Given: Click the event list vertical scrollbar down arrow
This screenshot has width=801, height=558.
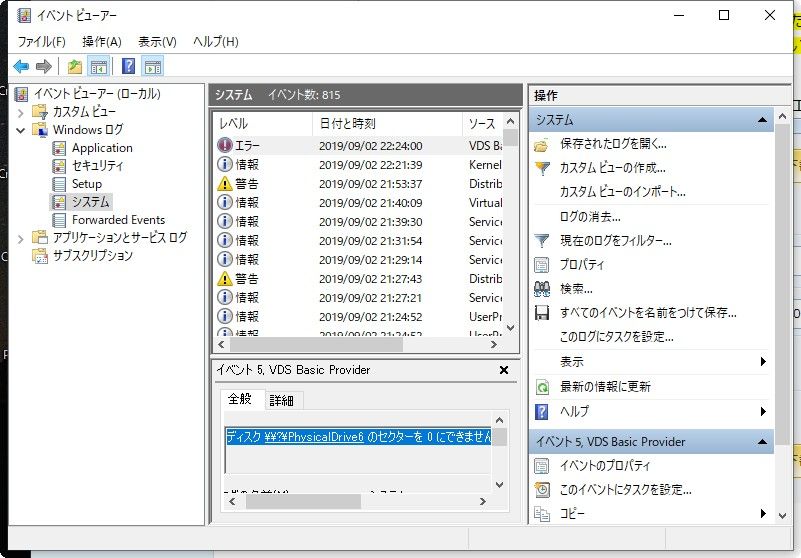Looking at the screenshot, I should click(510, 327).
